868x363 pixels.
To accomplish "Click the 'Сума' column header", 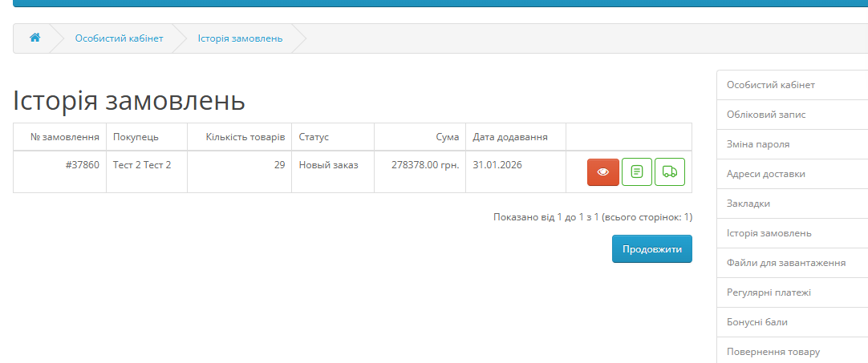I will [420, 137].
